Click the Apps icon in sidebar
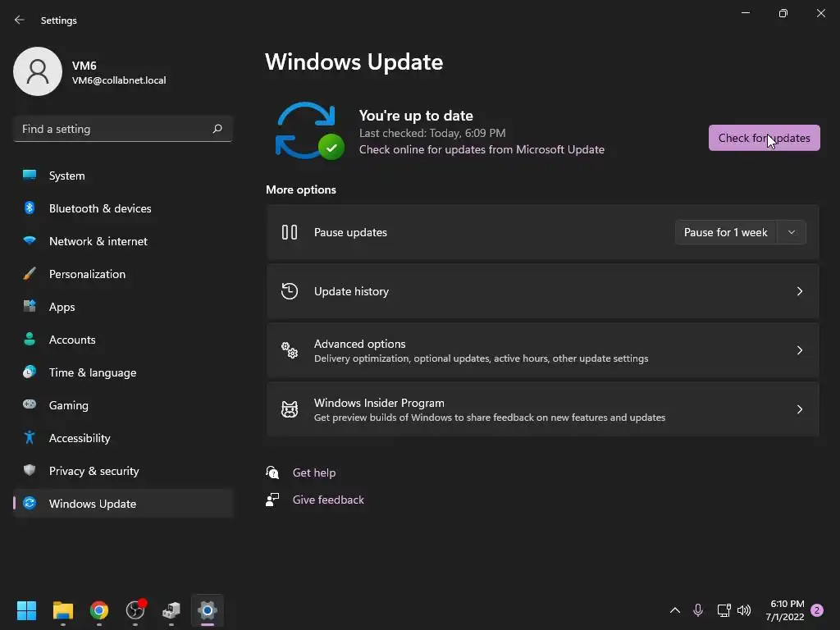Screen dimensions: 840x630 (30, 306)
